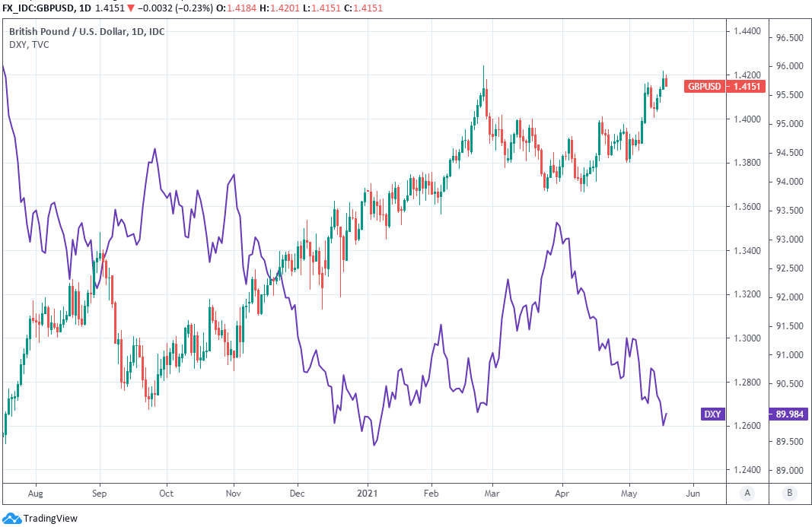812x527 pixels.
Task: Toggle the B scale button
Action: point(789,493)
